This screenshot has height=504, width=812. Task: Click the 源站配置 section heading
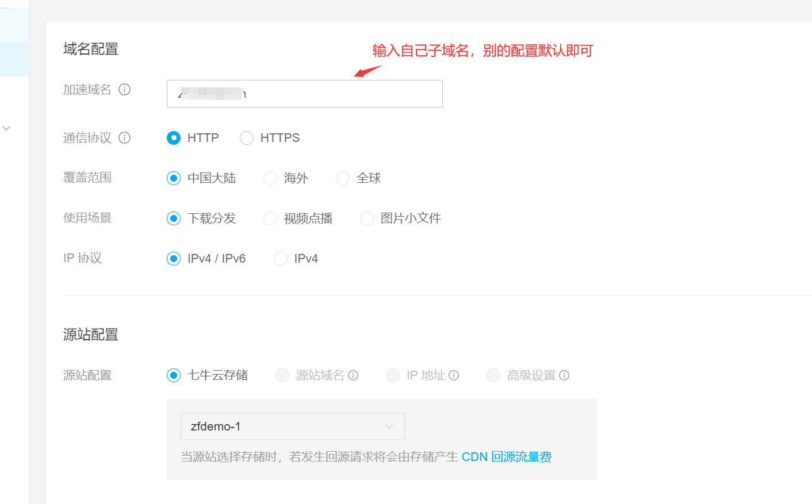tap(91, 334)
